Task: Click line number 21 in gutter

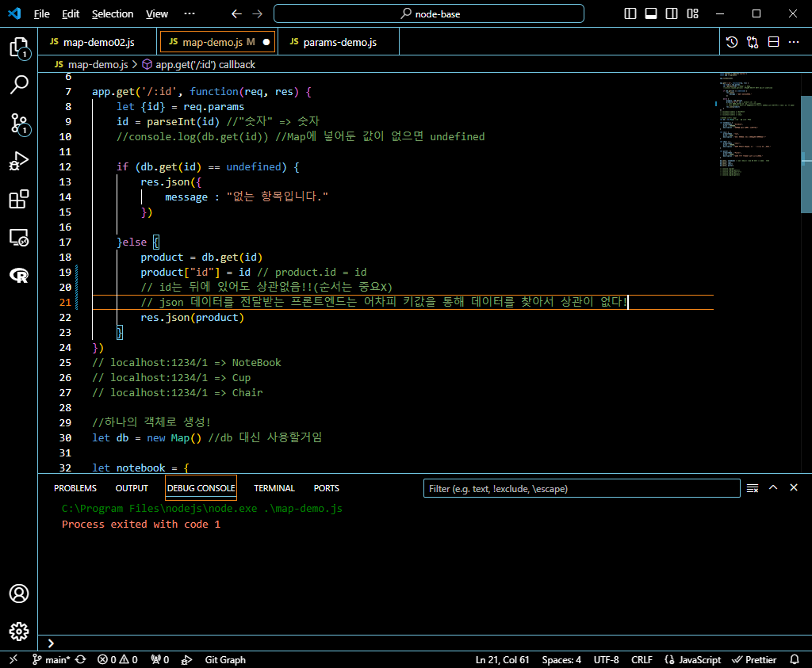Action: pos(65,302)
